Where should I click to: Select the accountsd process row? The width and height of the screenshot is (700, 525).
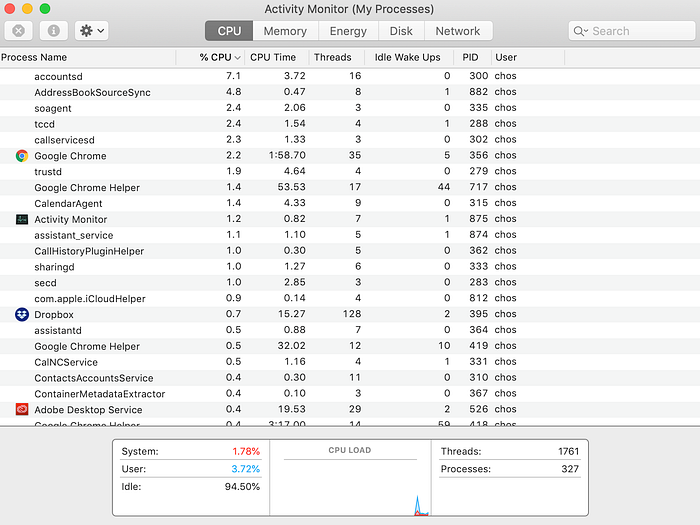(x=350, y=76)
